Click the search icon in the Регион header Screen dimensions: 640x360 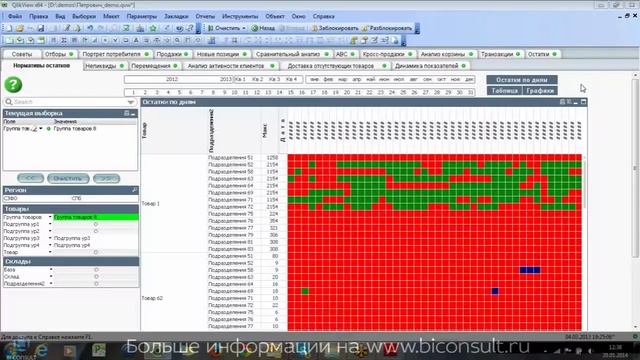[134, 190]
